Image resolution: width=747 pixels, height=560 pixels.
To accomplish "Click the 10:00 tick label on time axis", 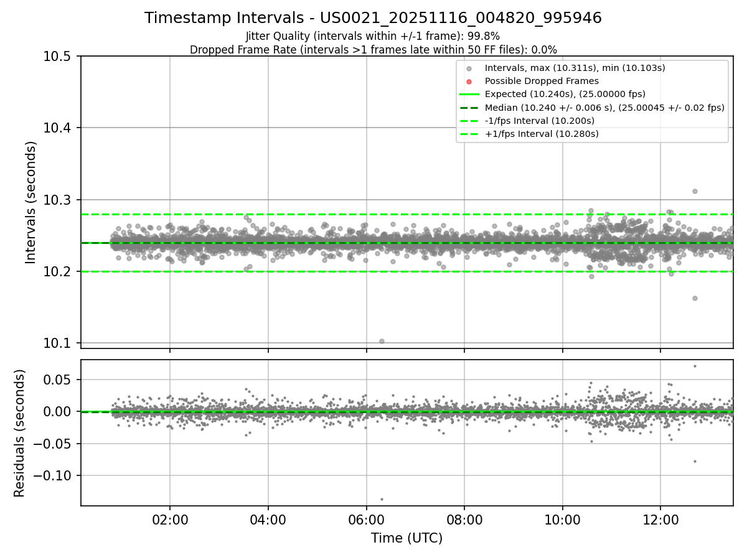I will (562, 520).
